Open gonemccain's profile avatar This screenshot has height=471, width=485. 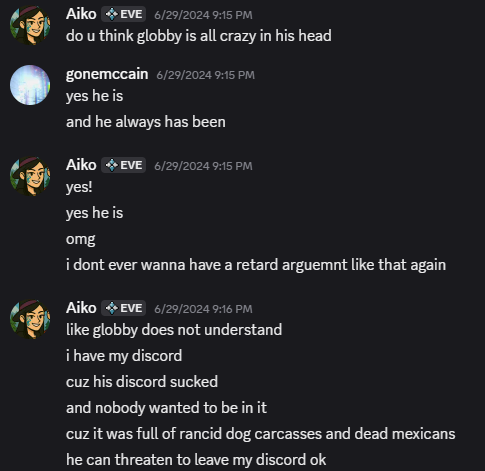pyautogui.click(x=30, y=85)
